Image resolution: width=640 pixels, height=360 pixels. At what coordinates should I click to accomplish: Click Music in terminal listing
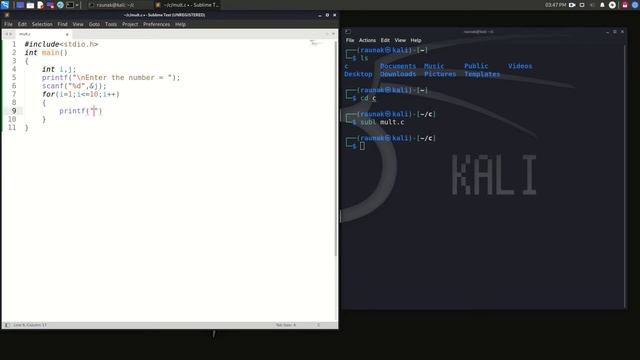click(x=434, y=66)
